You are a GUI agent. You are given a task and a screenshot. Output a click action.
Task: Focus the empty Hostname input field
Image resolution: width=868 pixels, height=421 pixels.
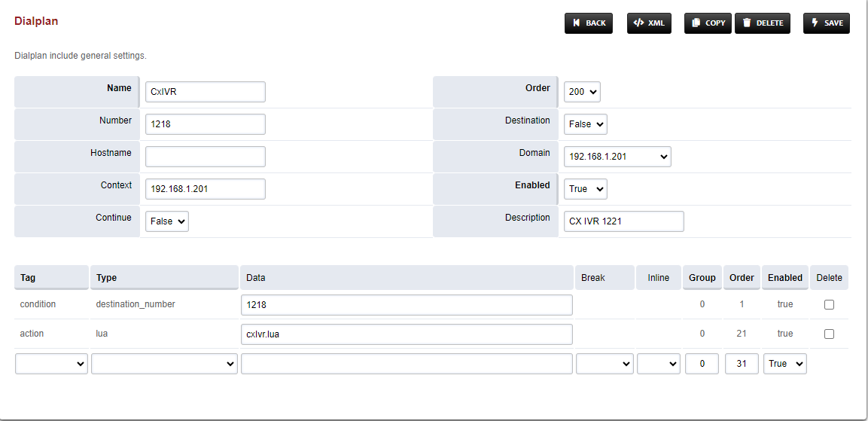pos(205,157)
